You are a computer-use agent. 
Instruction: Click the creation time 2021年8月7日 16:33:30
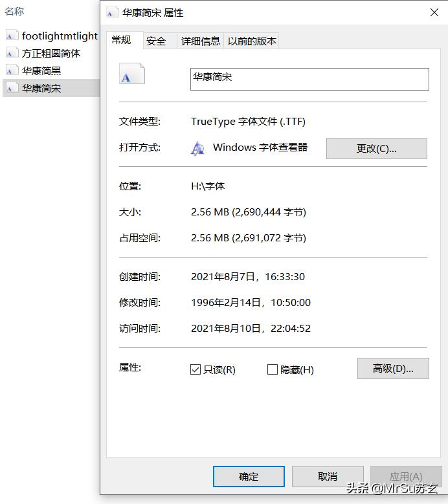pos(248,277)
